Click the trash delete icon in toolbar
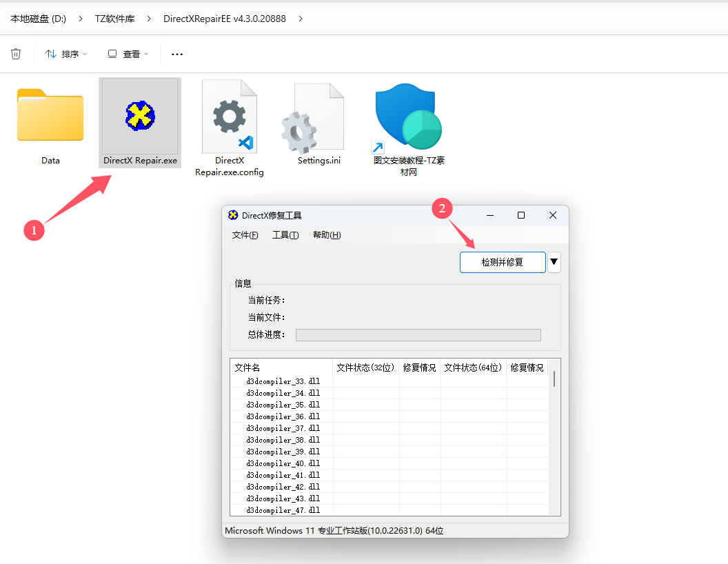This screenshot has width=728, height=564. (x=16, y=54)
